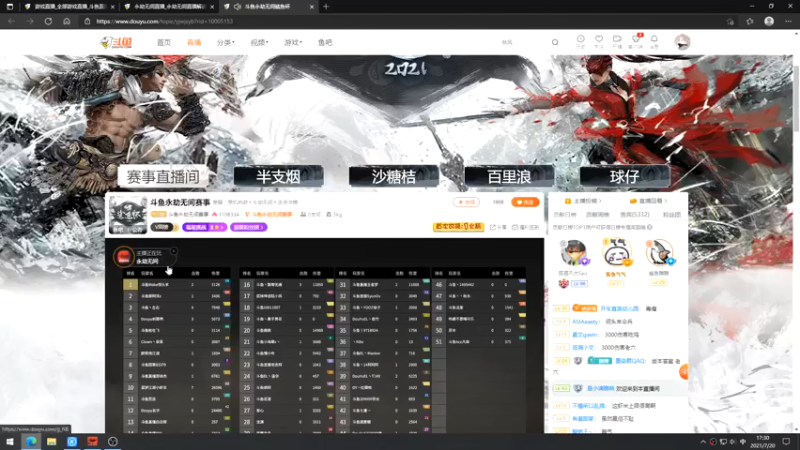Viewport: 800px width, 450px height.
Task: Open a new browser tab
Action: tap(326, 7)
